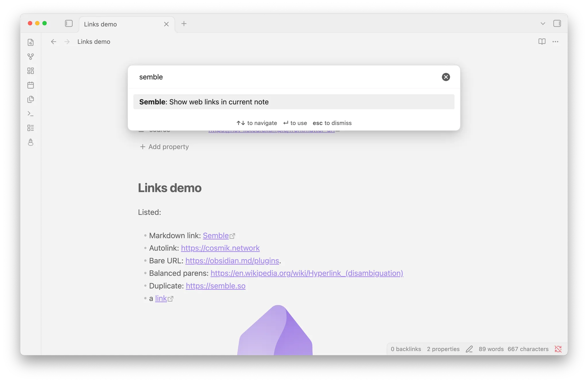The height and width of the screenshot is (382, 588).
Task: Open templates copy icon in ribbon
Action: [x=31, y=100]
